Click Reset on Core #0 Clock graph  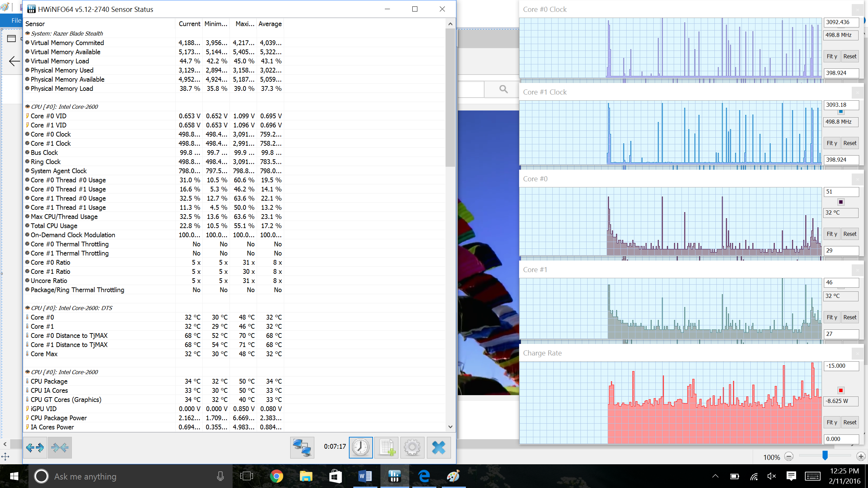click(850, 56)
